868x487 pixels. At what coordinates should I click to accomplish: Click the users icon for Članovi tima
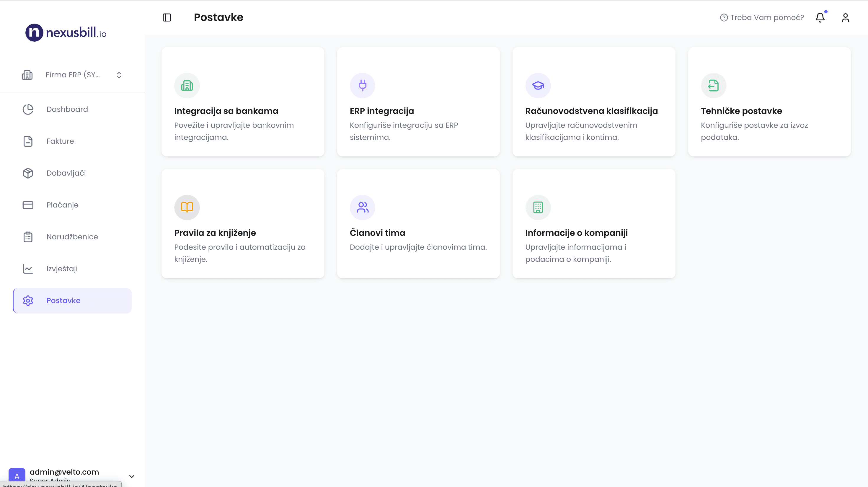coord(362,207)
